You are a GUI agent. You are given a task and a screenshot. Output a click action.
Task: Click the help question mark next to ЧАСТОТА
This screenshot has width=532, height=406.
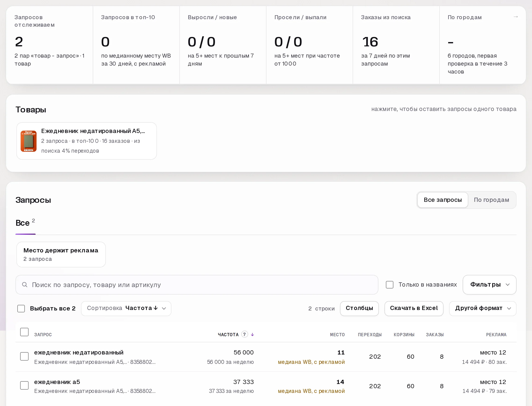[245, 334]
